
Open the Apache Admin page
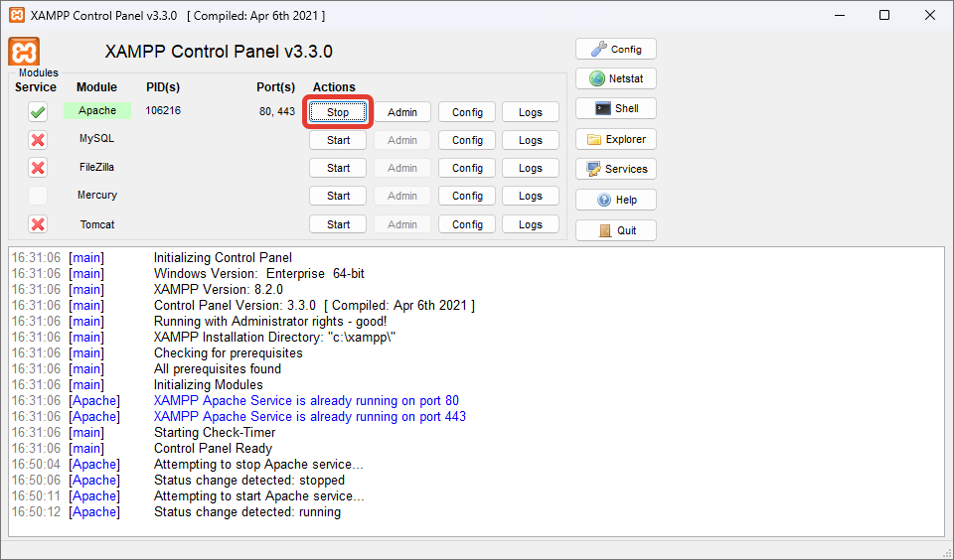[x=402, y=112]
